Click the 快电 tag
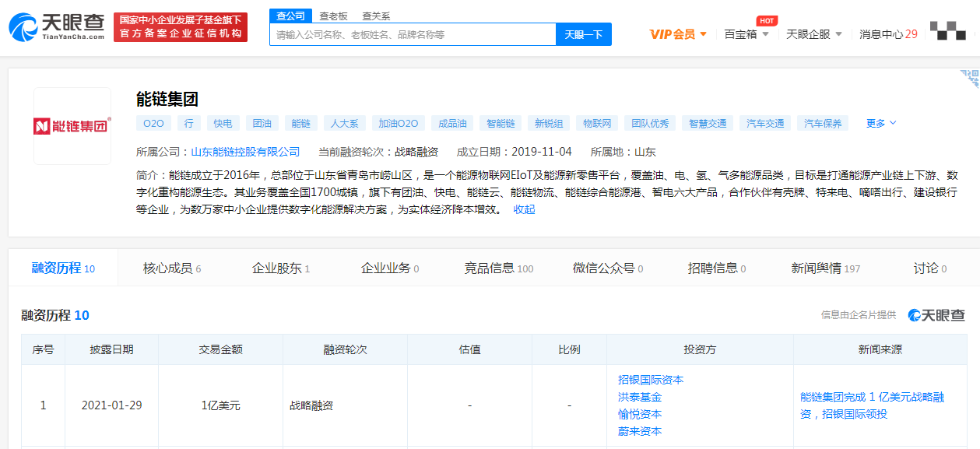Screen dimensions: 980x449 pyautogui.click(x=223, y=123)
